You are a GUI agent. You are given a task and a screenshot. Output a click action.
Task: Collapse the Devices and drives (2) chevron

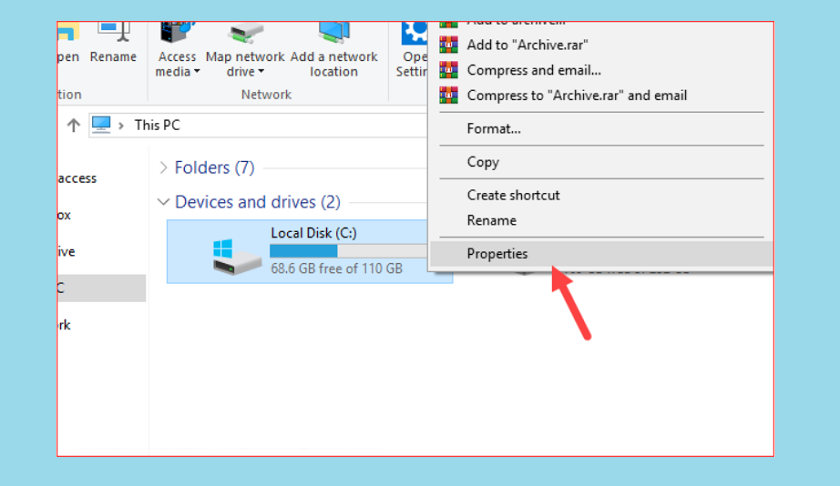click(x=163, y=202)
